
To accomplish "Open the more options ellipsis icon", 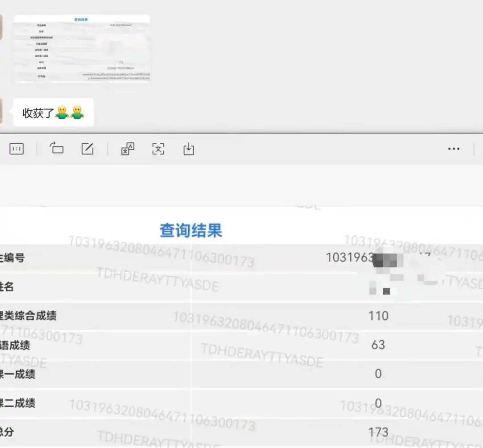I will 454,148.
